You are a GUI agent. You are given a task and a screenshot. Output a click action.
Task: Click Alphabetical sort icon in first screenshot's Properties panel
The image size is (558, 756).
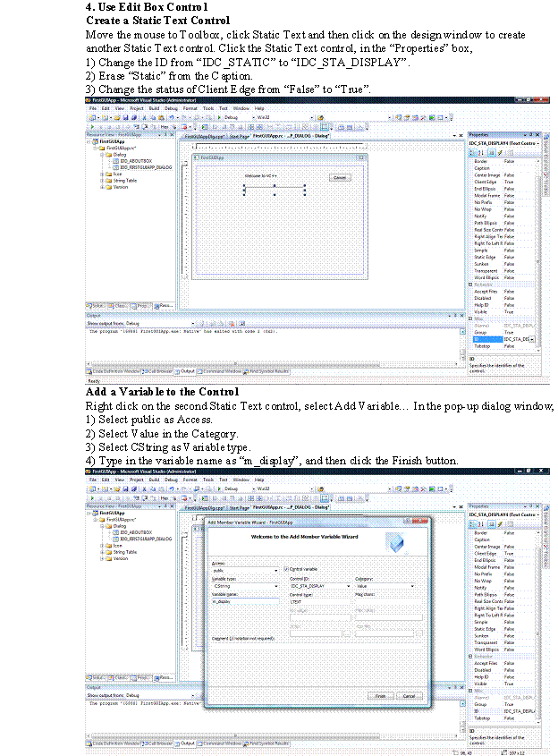tap(481, 152)
